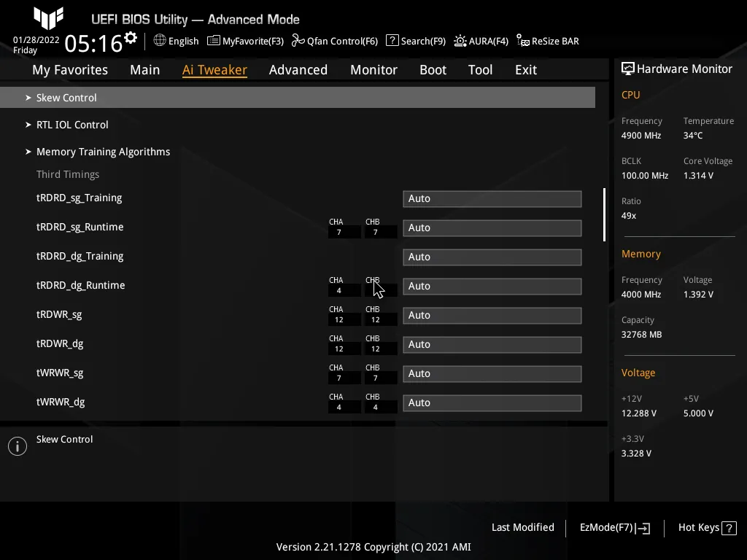Click the tRDWR_dg label
Screen dimensions: 747x560
click(60, 344)
